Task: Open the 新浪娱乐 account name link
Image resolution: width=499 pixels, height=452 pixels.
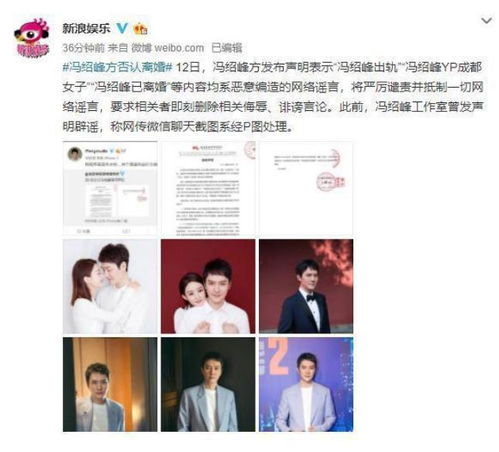Action: (x=86, y=28)
